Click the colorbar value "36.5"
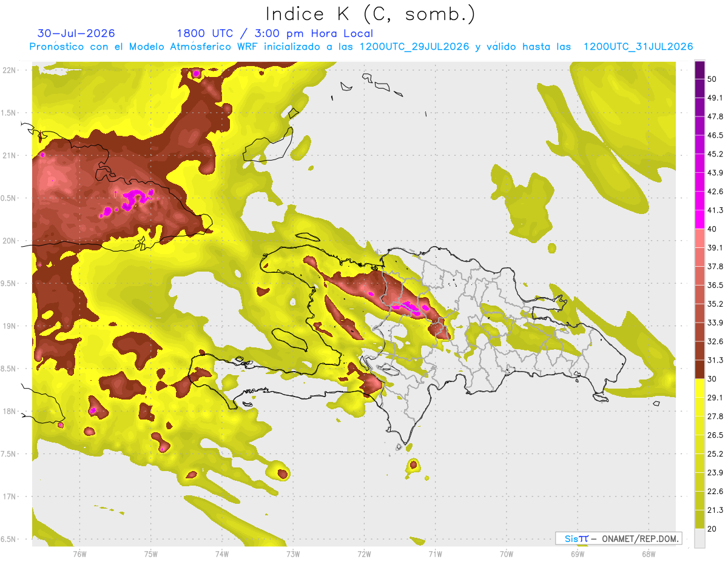Viewport: 728px width, 562px height. pyautogui.click(x=715, y=285)
